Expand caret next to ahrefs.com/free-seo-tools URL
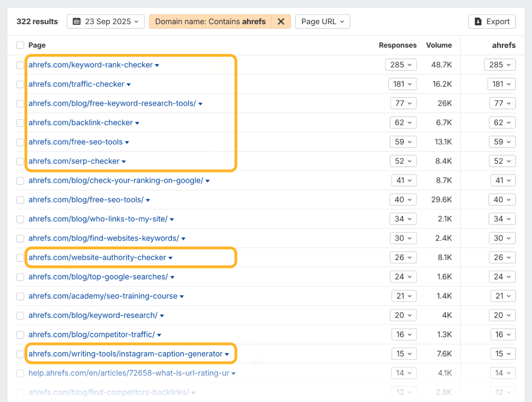This screenshot has height=402, width=532. [x=127, y=143]
